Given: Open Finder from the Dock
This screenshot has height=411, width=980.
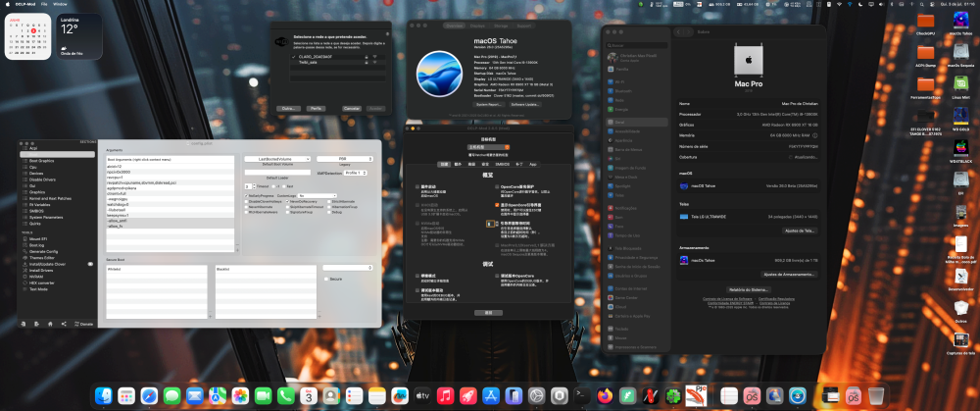Looking at the screenshot, I should tap(104, 396).
